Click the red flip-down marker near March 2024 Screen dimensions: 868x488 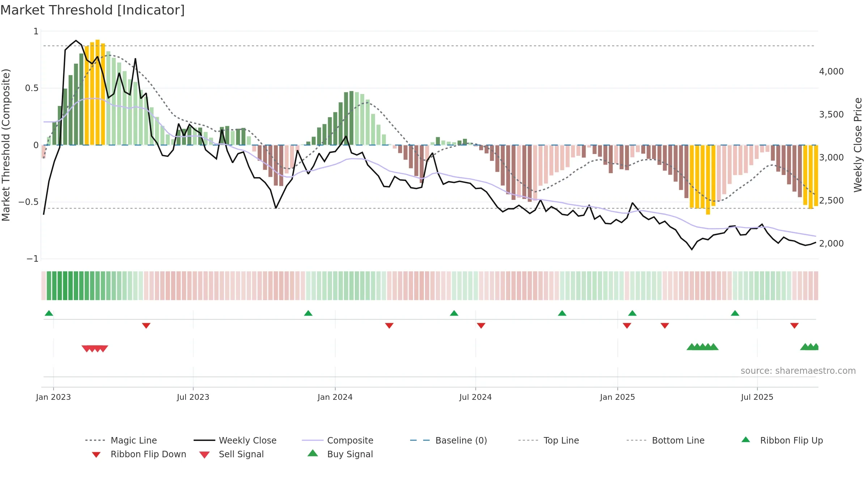click(389, 325)
